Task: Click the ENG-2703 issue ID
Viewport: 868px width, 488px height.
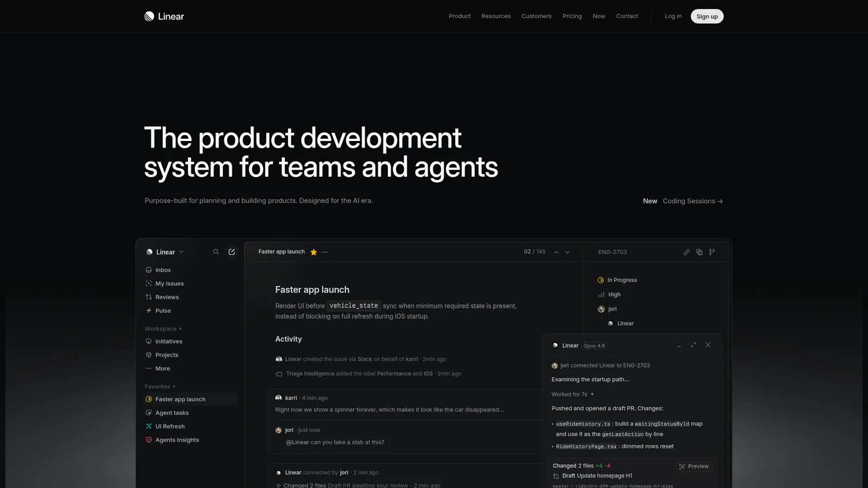Action: coord(612,252)
